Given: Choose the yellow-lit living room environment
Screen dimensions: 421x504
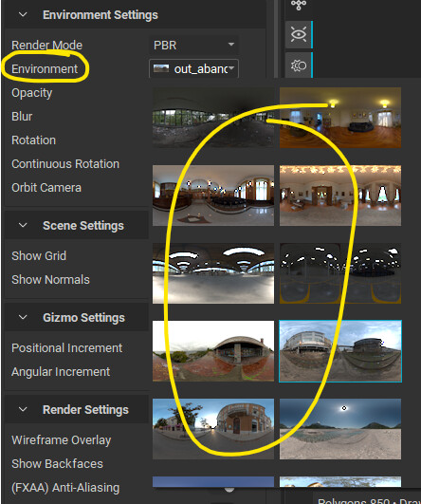Looking at the screenshot, I should point(340,118).
